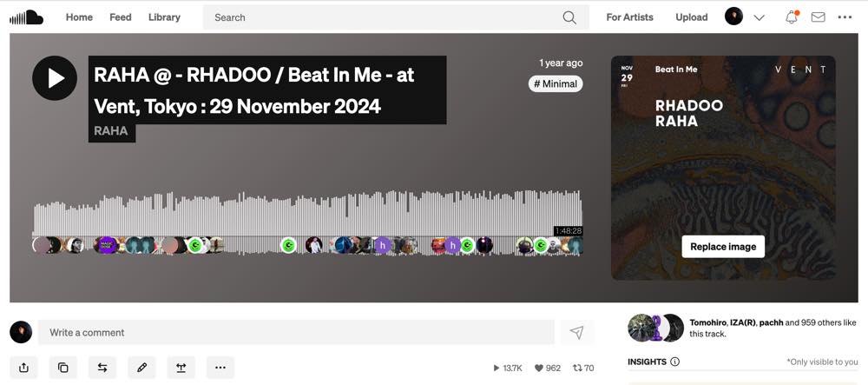The image size is (868, 385).
Task: Go to the Feed tab
Action: coord(120,17)
